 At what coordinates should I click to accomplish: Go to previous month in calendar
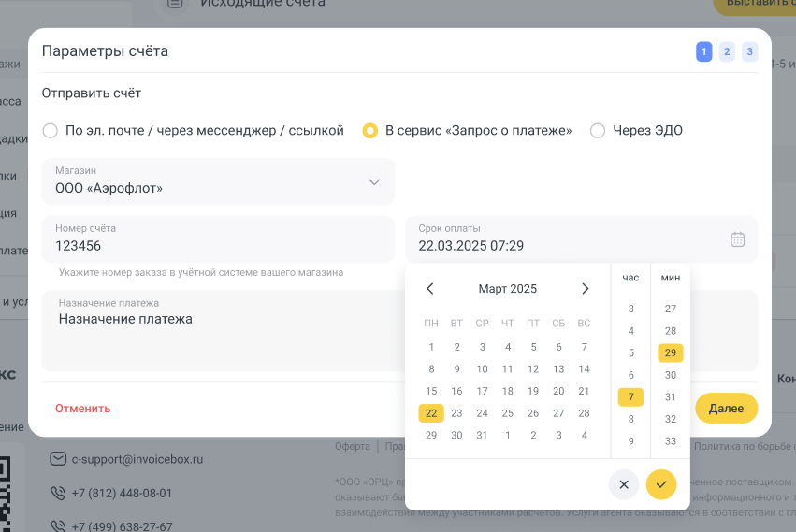coord(430,289)
